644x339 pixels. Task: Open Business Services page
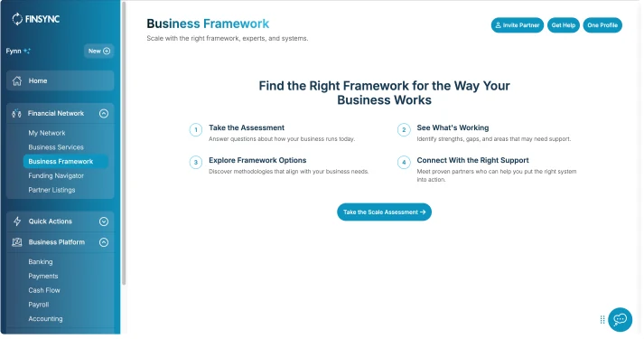(56, 147)
